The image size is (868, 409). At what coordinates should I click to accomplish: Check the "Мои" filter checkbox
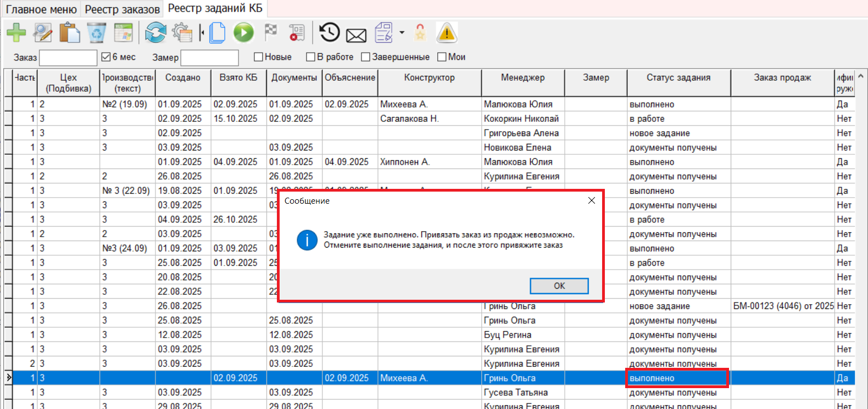[x=442, y=57]
